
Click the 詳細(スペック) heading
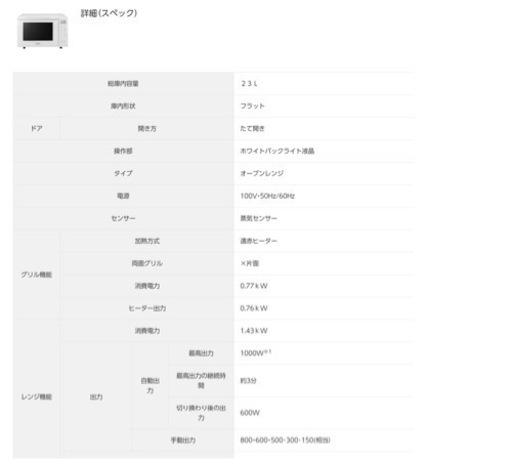[109, 13]
